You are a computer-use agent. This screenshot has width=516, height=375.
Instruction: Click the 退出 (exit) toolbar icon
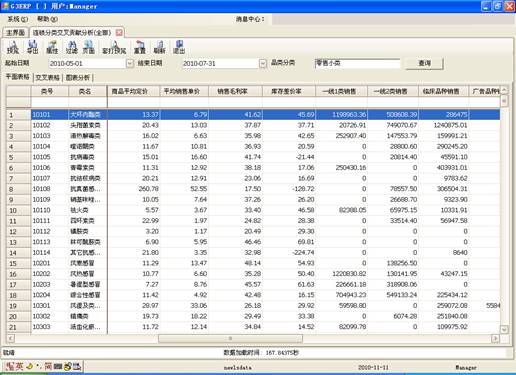click(179, 47)
